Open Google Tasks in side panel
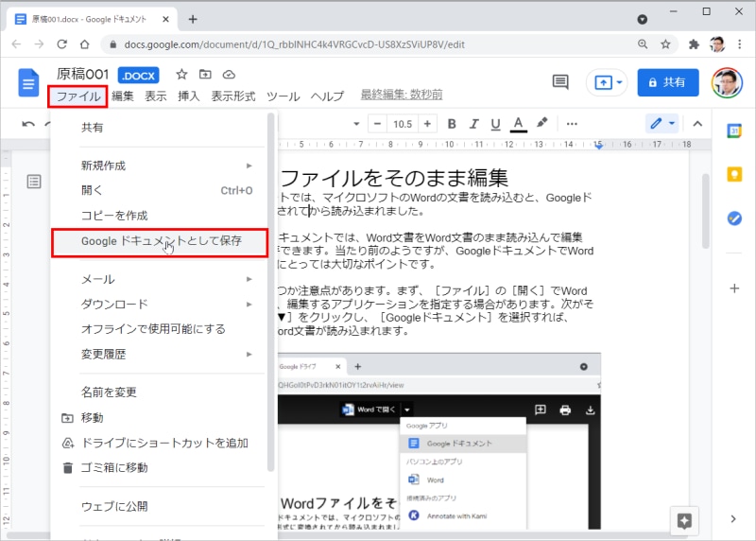The height and width of the screenshot is (541, 756). (734, 218)
